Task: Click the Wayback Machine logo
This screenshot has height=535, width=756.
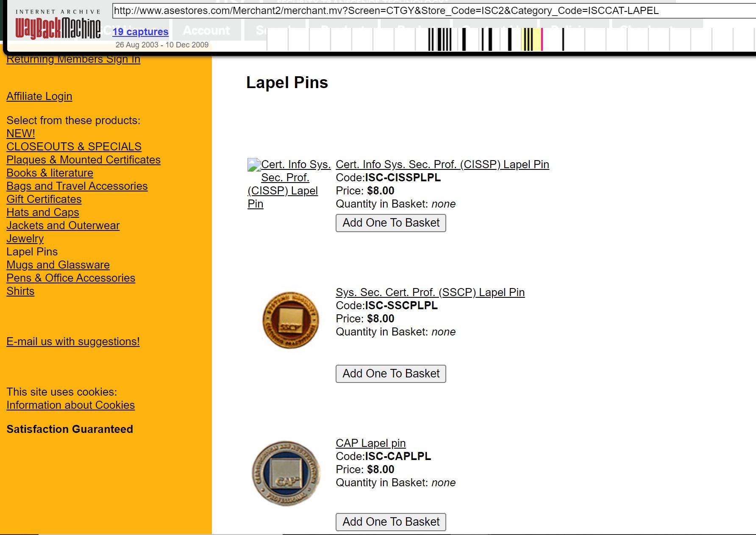Action: [58, 28]
